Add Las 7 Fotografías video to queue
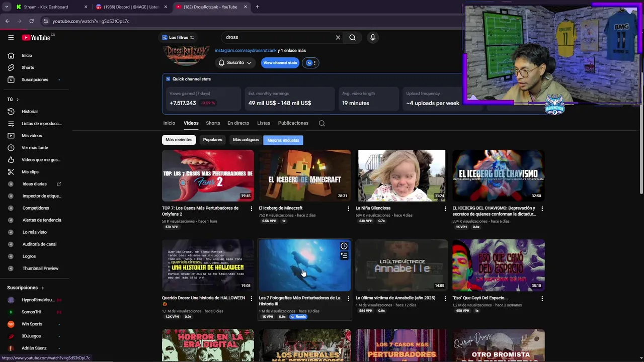The width and height of the screenshot is (644, 362). [x=344, y=256]
